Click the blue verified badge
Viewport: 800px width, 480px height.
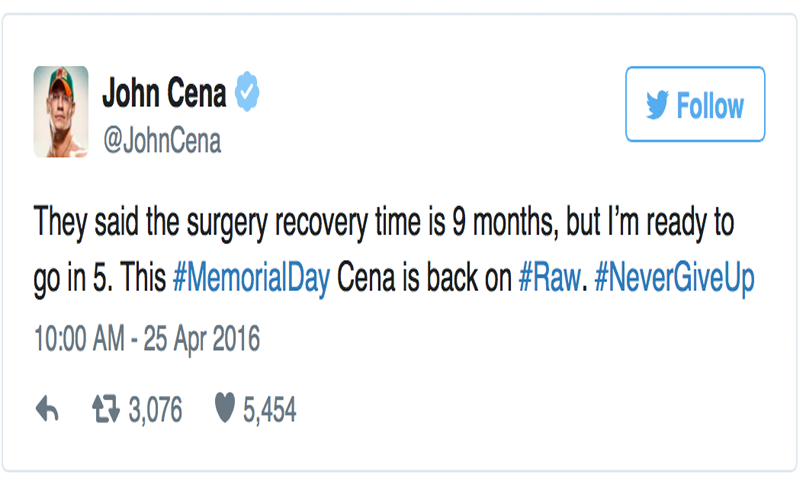tap(247, 94)
